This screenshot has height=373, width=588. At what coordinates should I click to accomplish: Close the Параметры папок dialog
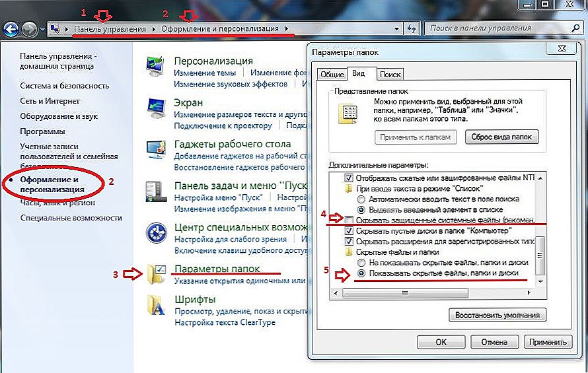coord(562,48)
